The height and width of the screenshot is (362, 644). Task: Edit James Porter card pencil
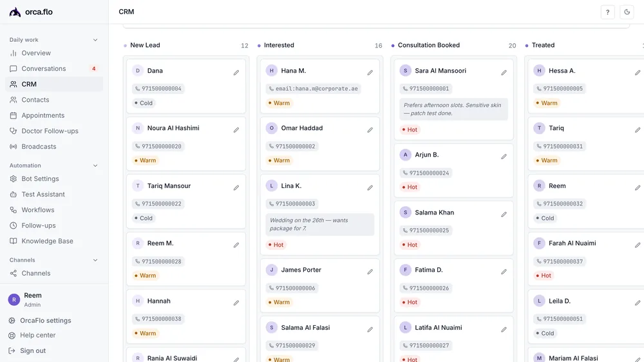tap(370, 272)
